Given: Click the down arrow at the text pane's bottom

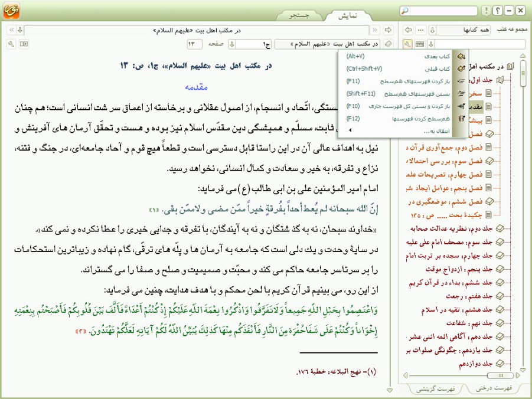Looking at the screenshot, I should (x=390, y=391).
